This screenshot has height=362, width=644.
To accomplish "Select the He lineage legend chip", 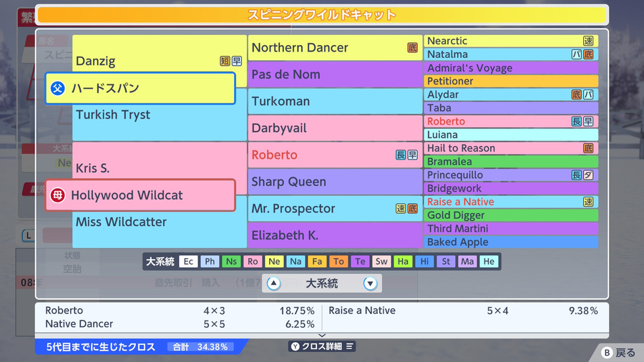I will [x=489, y=261].
